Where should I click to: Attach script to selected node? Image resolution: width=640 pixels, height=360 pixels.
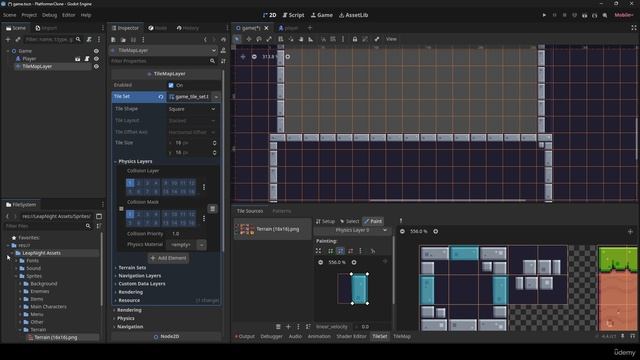click(89, 40)
